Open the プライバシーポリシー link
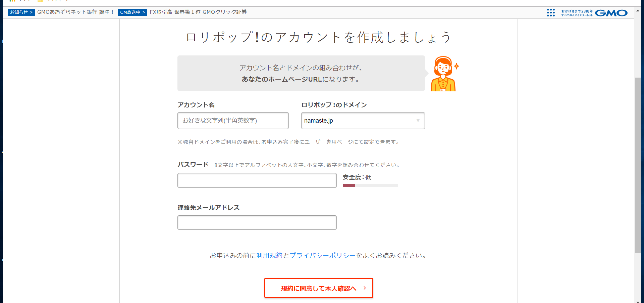This screenshot has height=303, width=644. (322, 256)
